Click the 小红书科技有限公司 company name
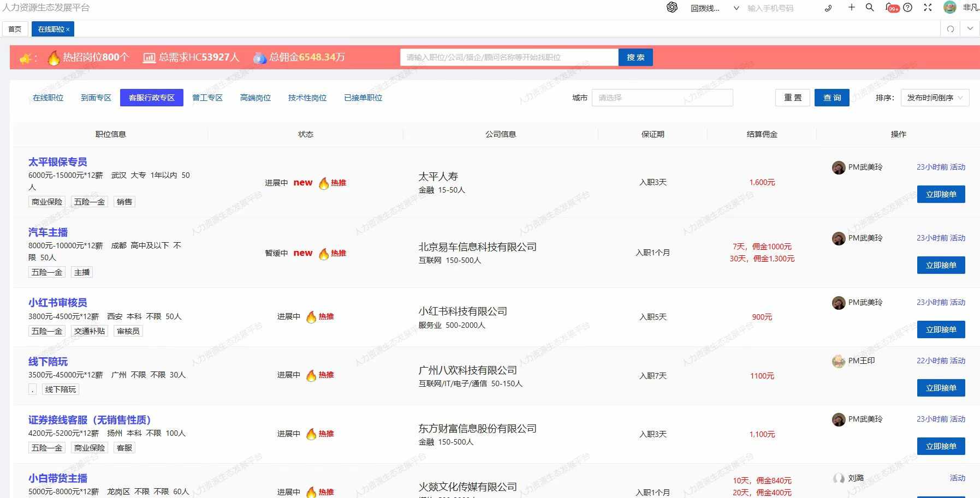The image size is (980, 498). 463,311
